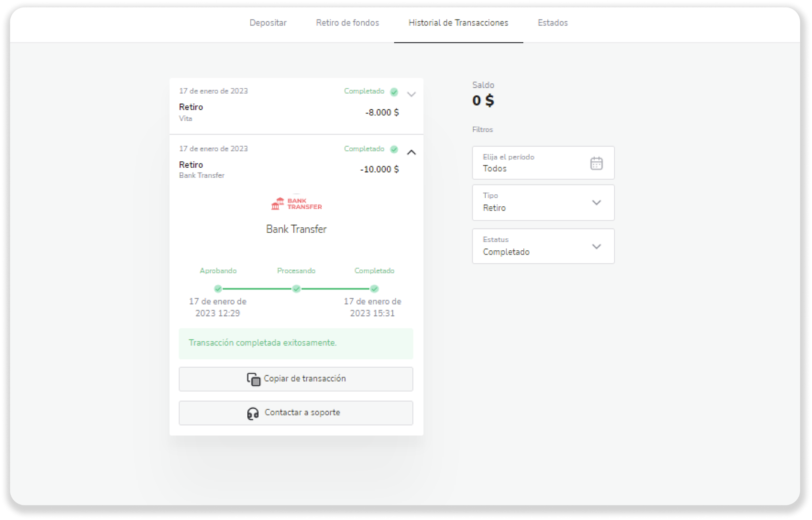
Task: Click the Completado step checkmark on timeline
Action: pyautogui.click(x=374, y=289)
